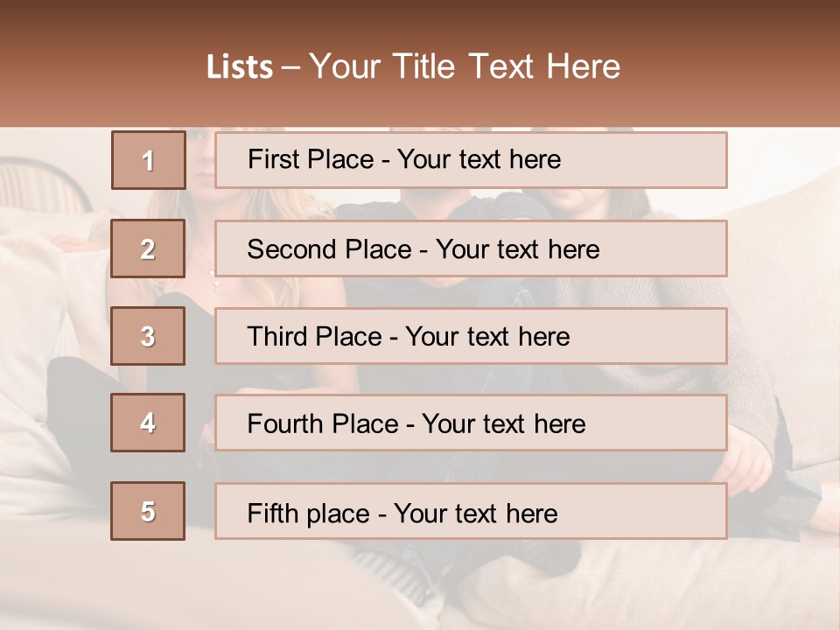Click the number 3 box
840x630 pixels.
click(148, 336)
